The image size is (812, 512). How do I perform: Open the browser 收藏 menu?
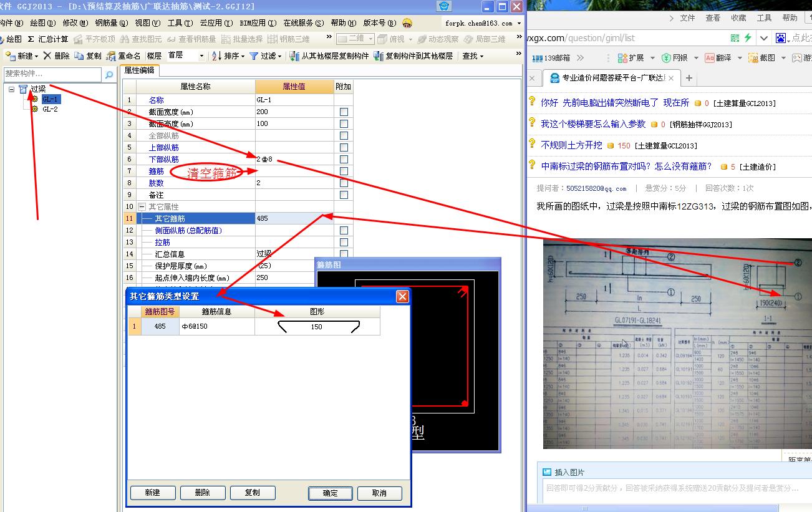pyautogui.click(x=738, y=18)
